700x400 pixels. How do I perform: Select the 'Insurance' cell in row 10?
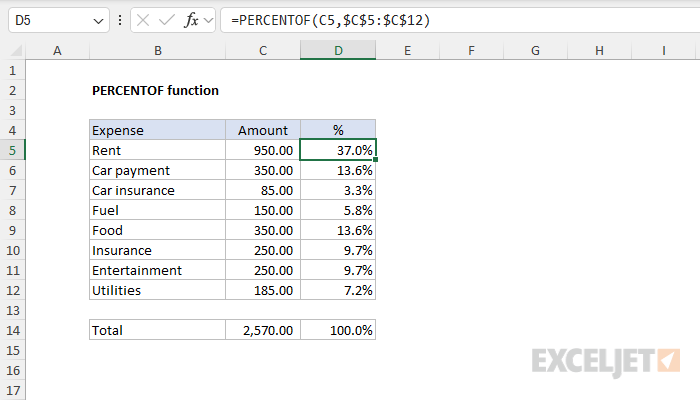pyautogui.click(x=158, y=250)
